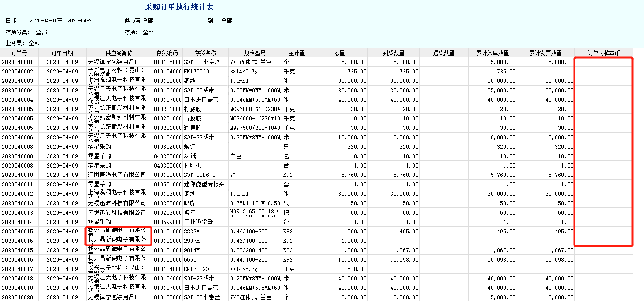Click the MW97500 specification cell
Image resolution: width=644 pixels, height=301 pixels.
click(x=256, y=128)
